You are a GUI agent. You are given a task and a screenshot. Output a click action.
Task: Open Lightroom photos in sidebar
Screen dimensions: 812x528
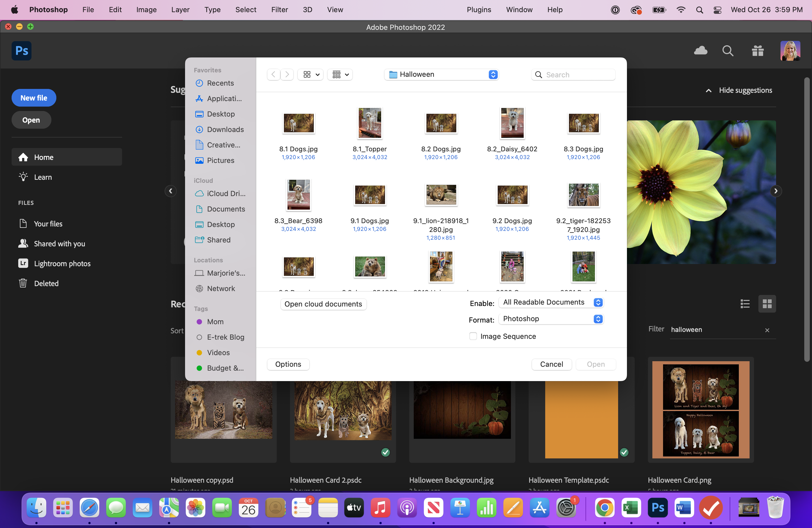pos(62,263)
